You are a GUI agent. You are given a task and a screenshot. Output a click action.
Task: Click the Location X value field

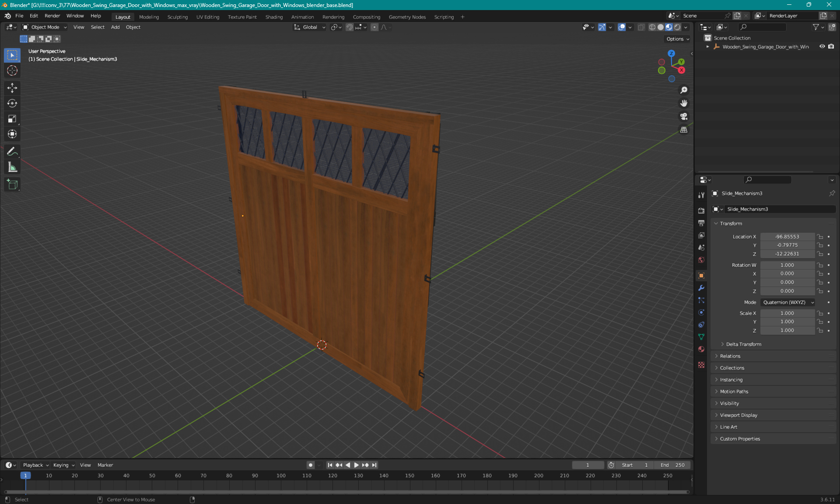coord(787,237)
